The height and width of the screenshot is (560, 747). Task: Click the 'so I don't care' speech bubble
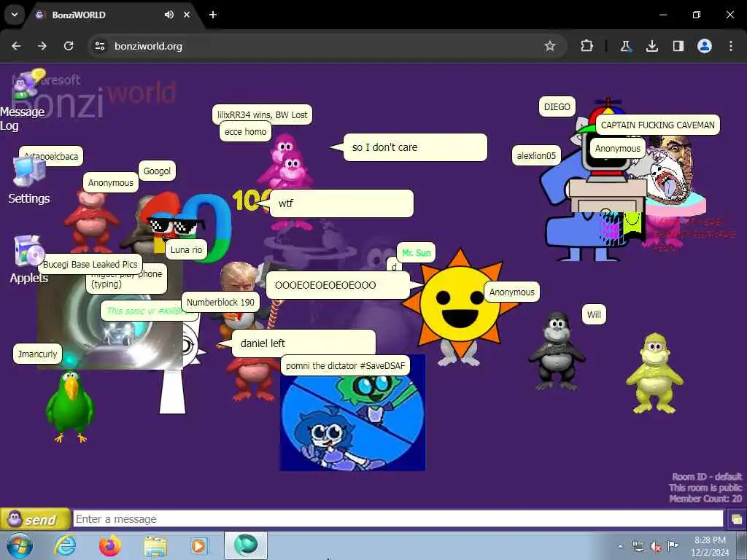(415, 147)
